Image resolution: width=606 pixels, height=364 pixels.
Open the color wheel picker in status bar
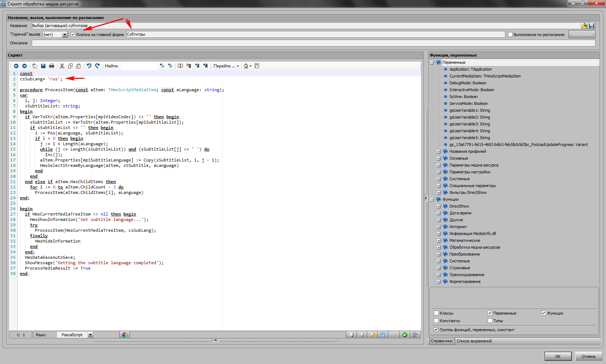(125, 335)
